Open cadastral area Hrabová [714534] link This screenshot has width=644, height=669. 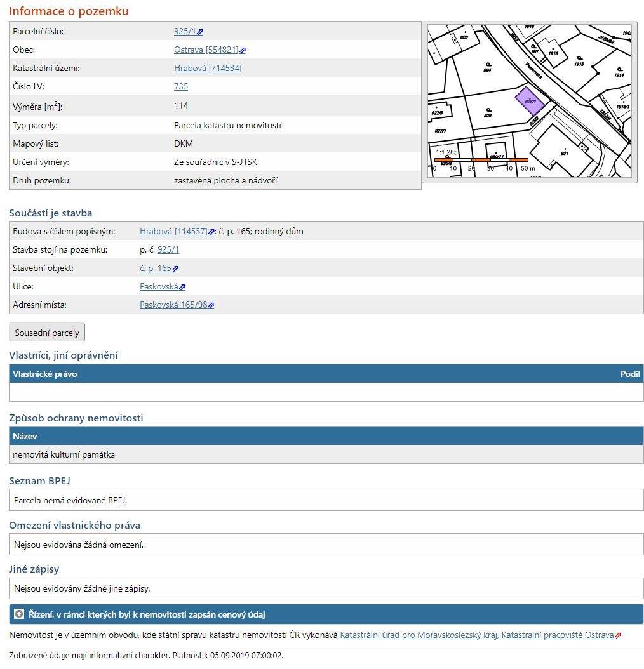(208, 68)
